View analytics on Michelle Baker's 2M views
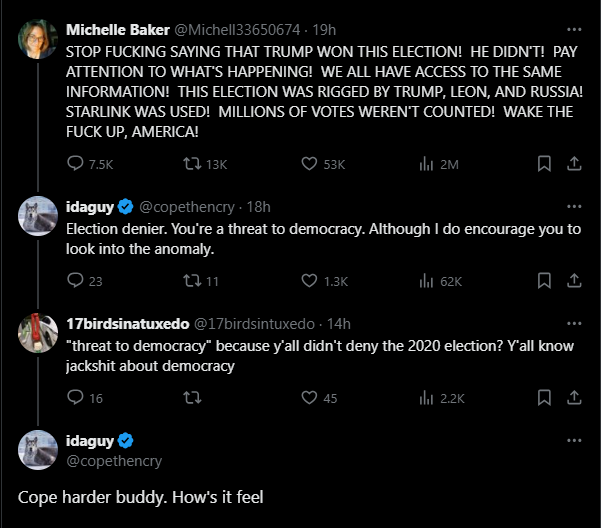601x528 pixels. coord(424,164)
